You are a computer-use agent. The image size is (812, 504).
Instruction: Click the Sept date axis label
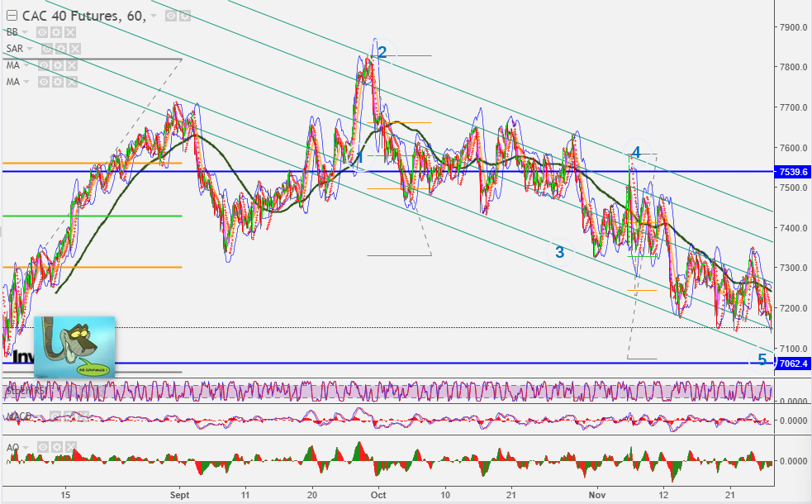180,495
